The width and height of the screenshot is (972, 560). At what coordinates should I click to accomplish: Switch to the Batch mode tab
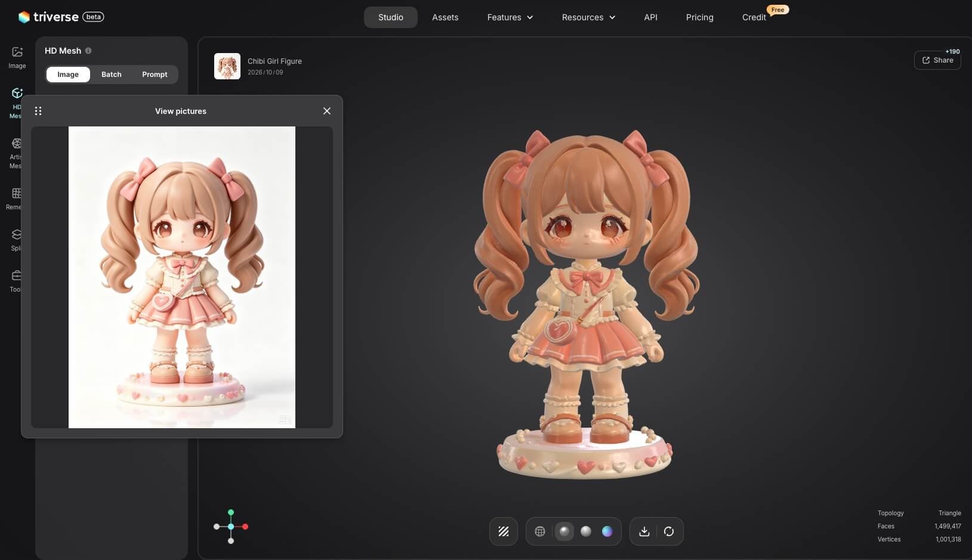pos(112,75)
